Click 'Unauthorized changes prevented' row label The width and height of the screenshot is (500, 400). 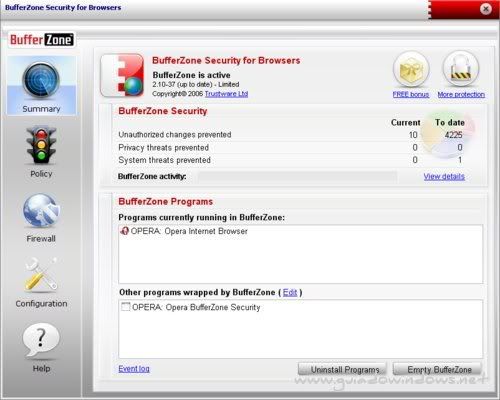click(x=175, y=135)
